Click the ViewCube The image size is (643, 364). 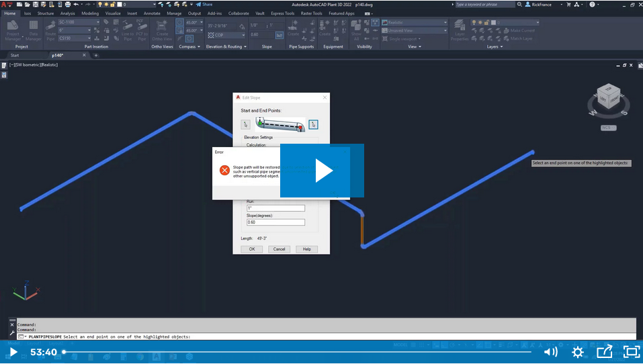tap(608, 97)
